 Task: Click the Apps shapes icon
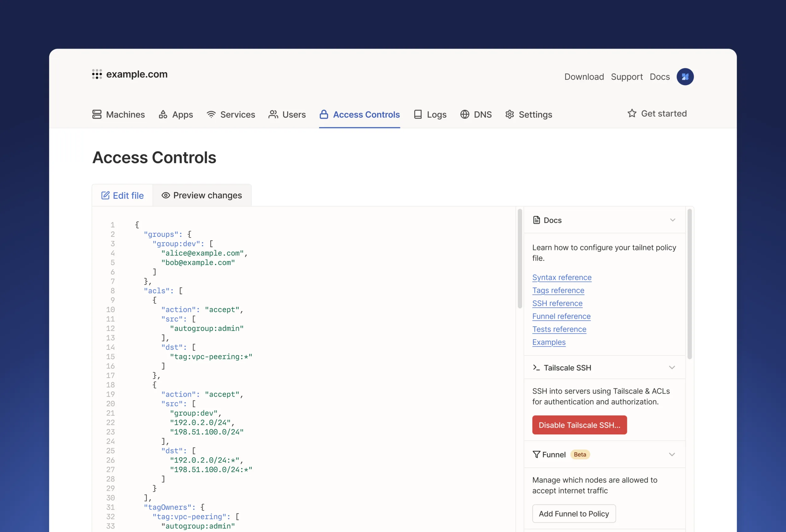point(163,114)
